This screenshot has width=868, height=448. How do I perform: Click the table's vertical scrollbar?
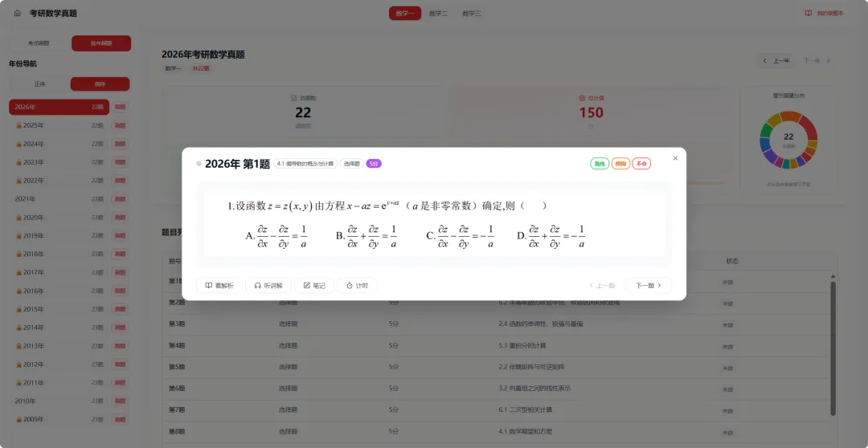833,348
